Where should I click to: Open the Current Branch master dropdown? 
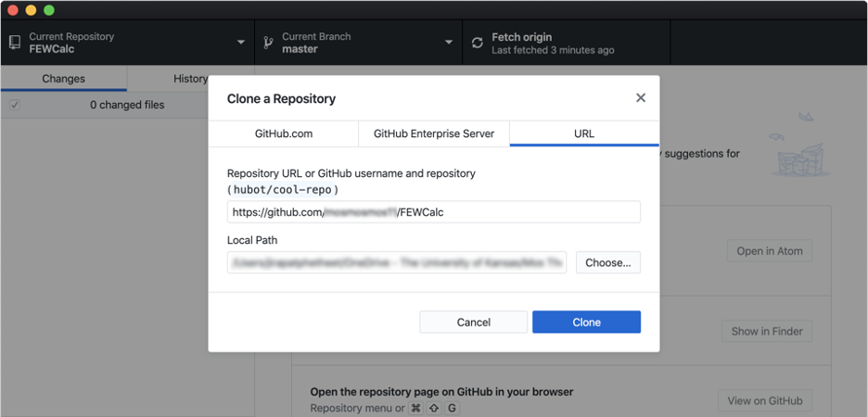[359, 43]
